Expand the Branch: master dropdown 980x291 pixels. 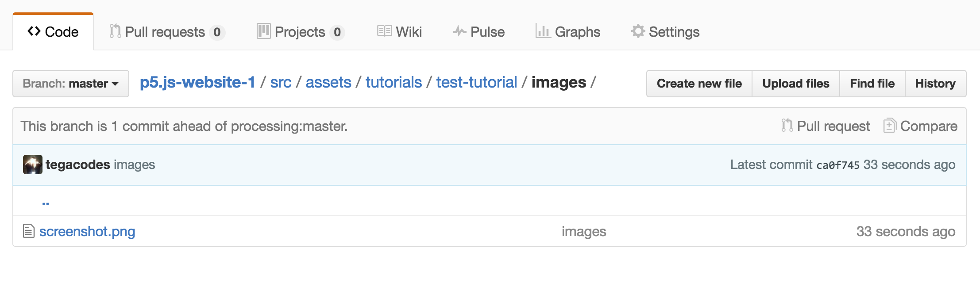[x=71, y=84]
